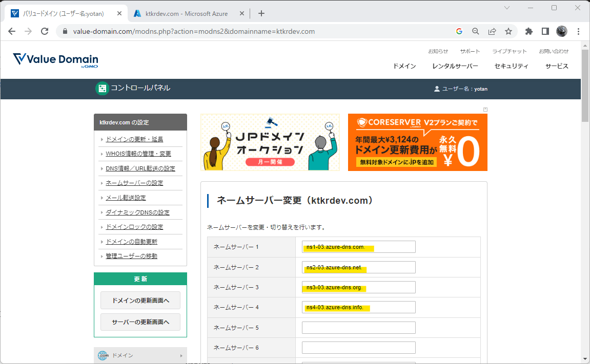Click the browser forward arrow
Screen dimensions: 590x364
pyautogui.click(x=28, y=31)
